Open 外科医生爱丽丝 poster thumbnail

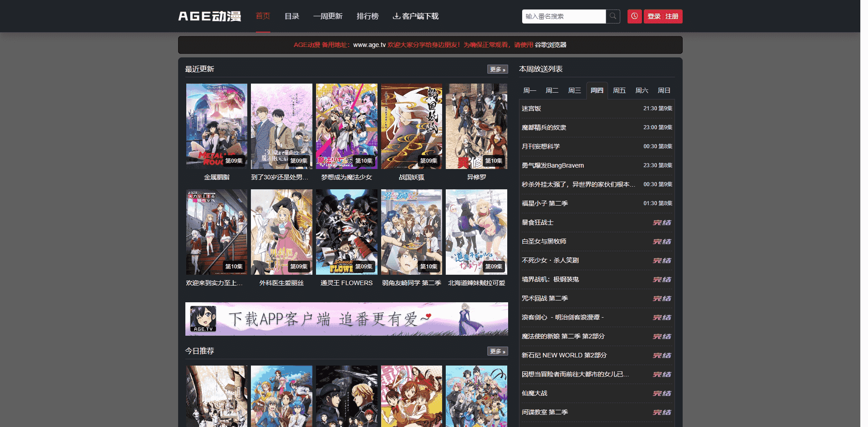point(282,232)
